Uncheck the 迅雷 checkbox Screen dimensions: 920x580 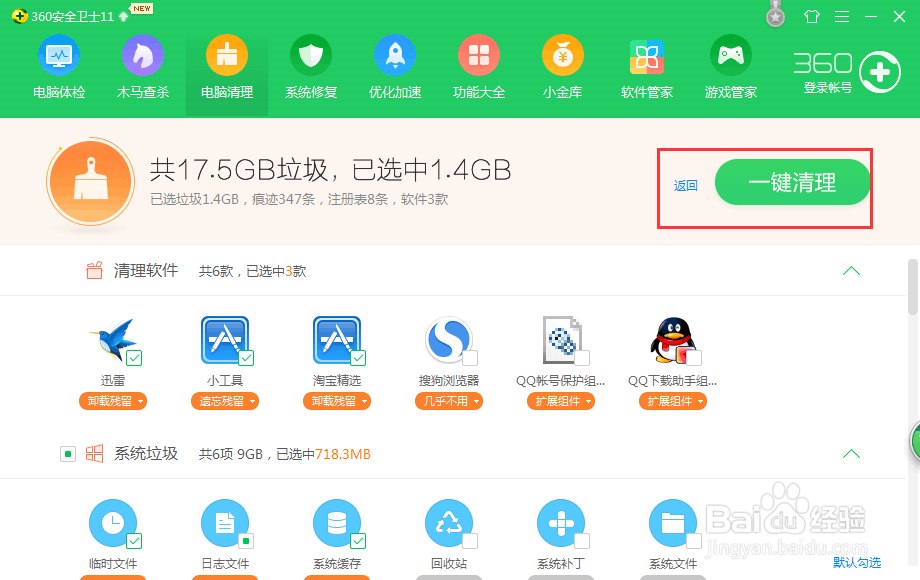(x=134, y=358)
